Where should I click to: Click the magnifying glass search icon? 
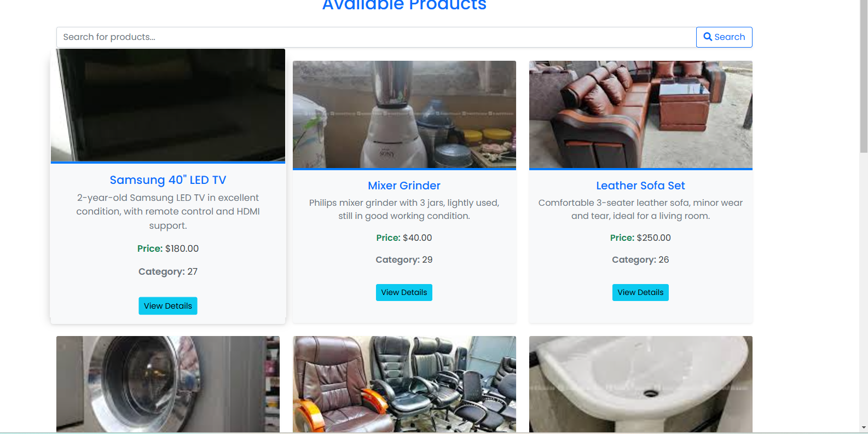708,37
